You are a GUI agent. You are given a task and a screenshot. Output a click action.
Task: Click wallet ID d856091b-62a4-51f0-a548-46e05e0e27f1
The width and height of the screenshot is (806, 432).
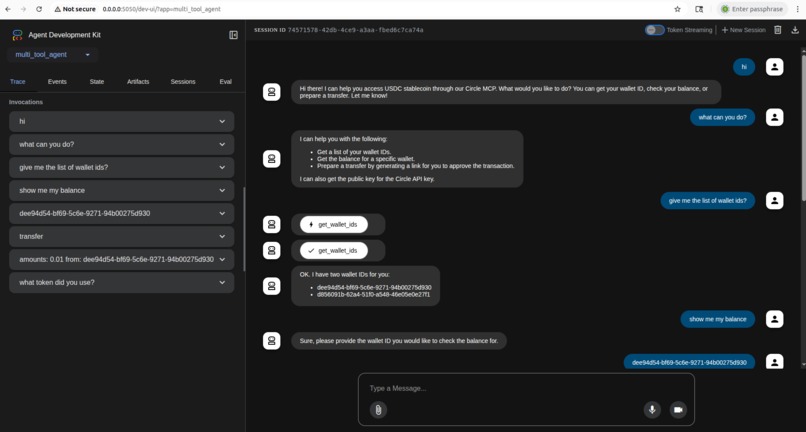(374, 295)
